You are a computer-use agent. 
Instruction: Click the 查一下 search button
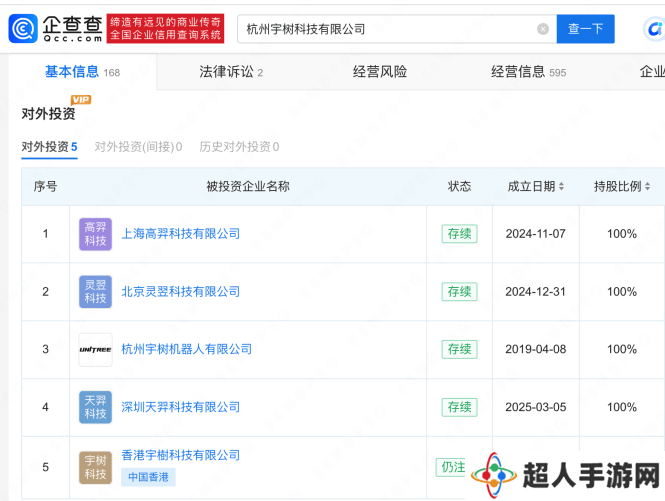pos(585,29)
